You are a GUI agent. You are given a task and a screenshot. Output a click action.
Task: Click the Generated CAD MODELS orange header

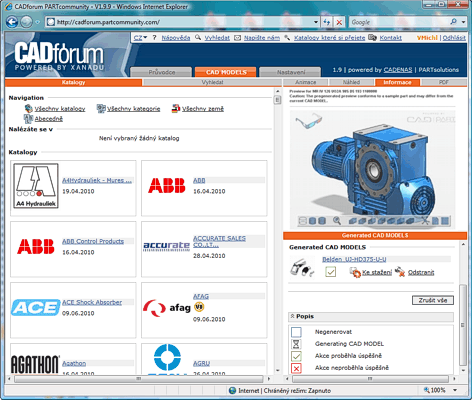point(375,236)
